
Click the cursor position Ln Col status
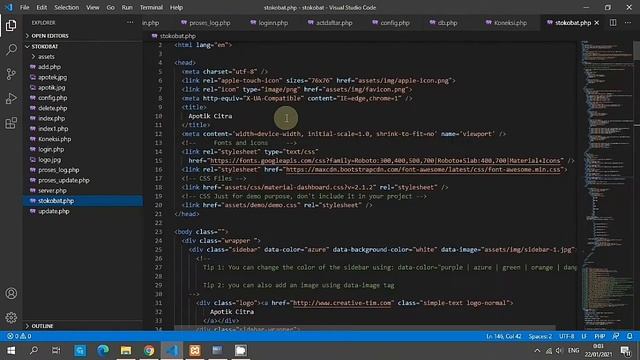[504, 336]
